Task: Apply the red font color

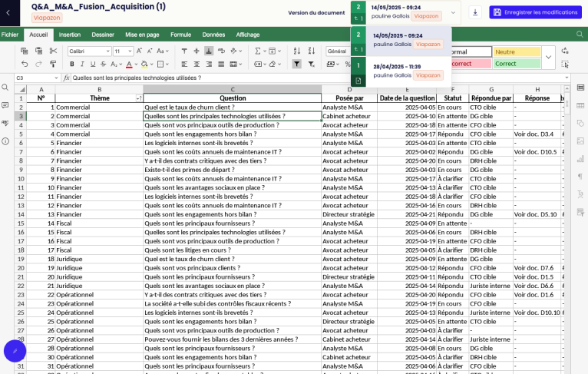Action: click(129, 65)
